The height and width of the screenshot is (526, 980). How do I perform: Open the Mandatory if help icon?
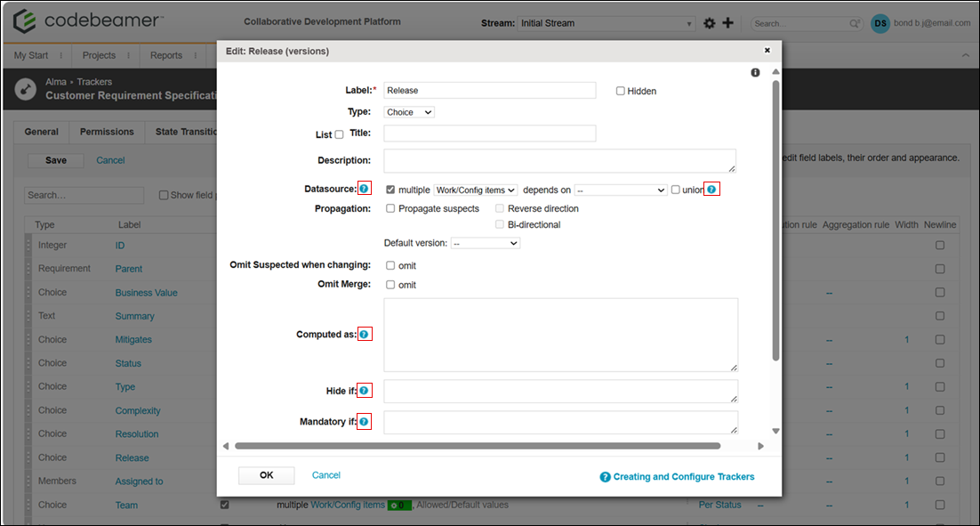click(x=364, y=422)
